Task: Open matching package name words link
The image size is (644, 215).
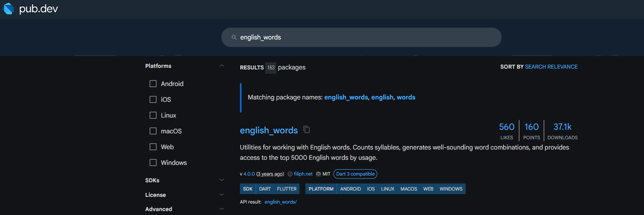Action: pyautogui.click(x=406, y=97)
